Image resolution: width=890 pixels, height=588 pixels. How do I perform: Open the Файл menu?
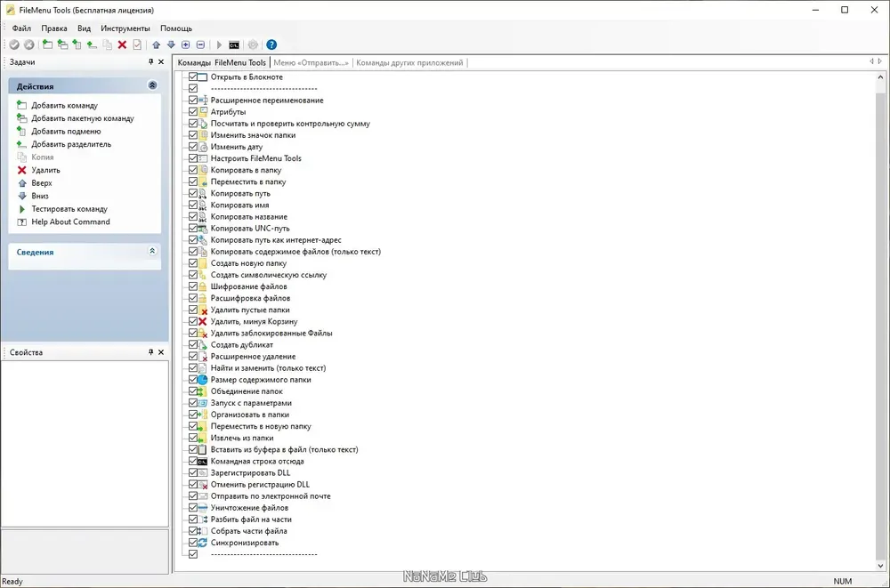(x=21, y=28)
